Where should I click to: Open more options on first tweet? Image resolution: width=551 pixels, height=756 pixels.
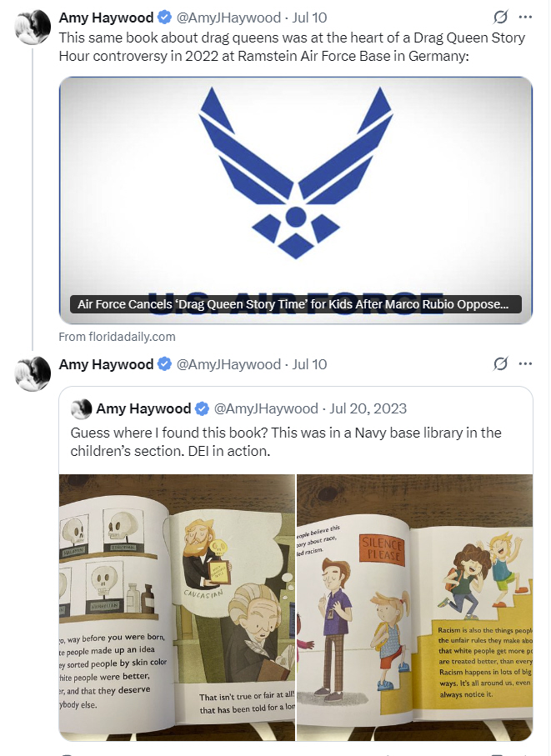pyautogui.click(x=525, y=18)
